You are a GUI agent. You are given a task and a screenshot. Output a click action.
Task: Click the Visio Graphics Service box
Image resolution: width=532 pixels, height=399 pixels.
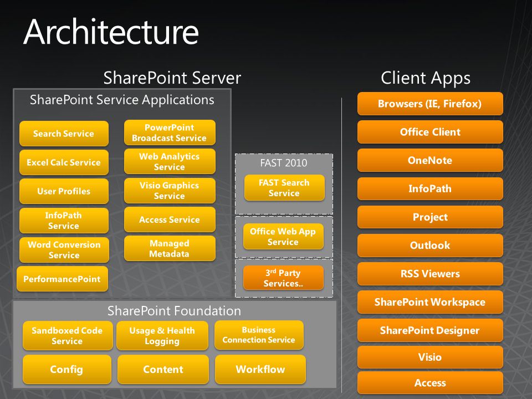tap(170, 190)
